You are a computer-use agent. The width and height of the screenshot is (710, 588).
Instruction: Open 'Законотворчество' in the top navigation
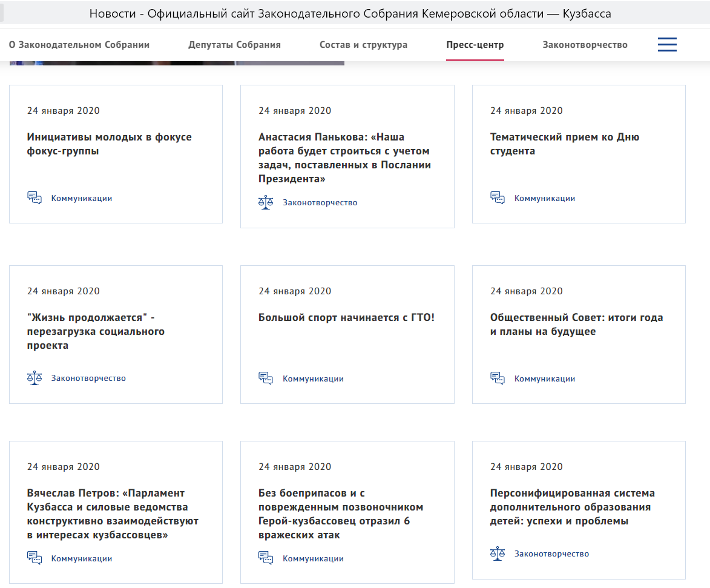tap(585, 45)
